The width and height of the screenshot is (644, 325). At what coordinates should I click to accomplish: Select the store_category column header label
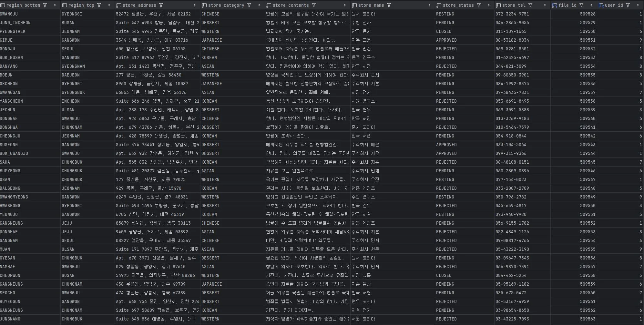point(226,5)
